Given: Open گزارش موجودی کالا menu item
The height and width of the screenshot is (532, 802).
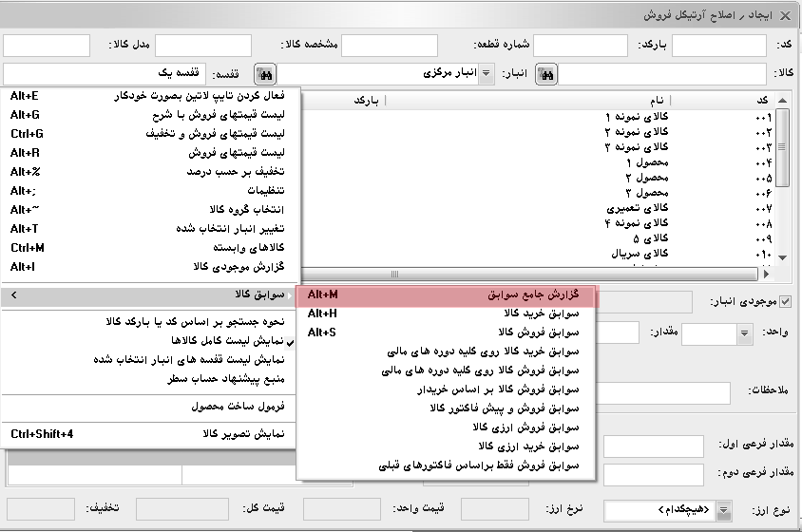Looking at the screenshot, I should coord(152,267).
